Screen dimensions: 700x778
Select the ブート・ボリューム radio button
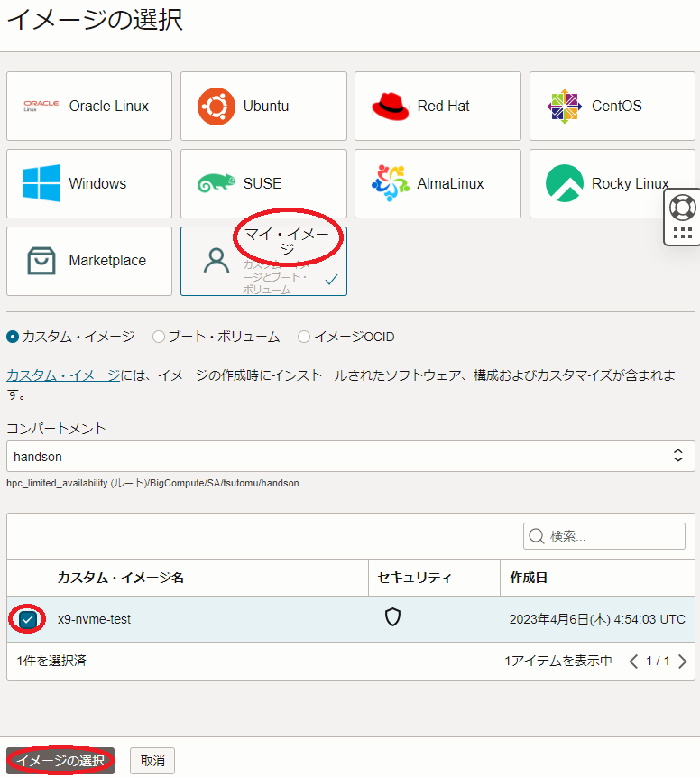pyautogui.click(x=159, y=337)
